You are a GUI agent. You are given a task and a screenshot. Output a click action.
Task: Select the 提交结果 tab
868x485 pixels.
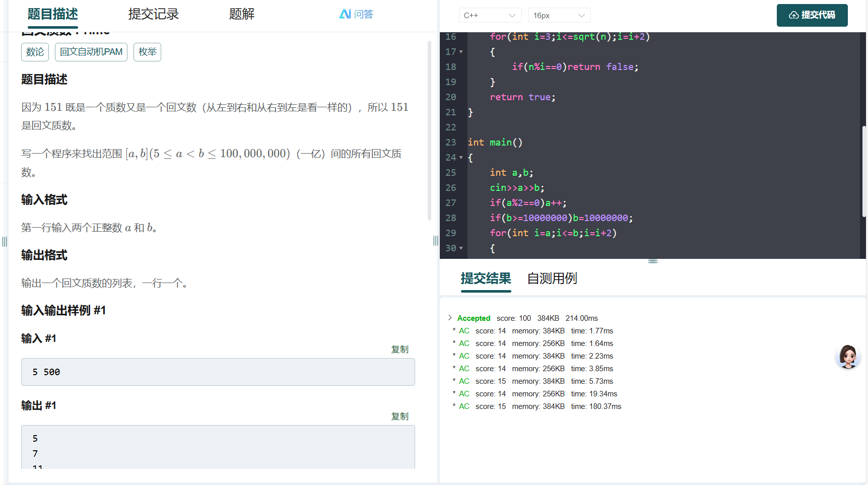point(486,279)
